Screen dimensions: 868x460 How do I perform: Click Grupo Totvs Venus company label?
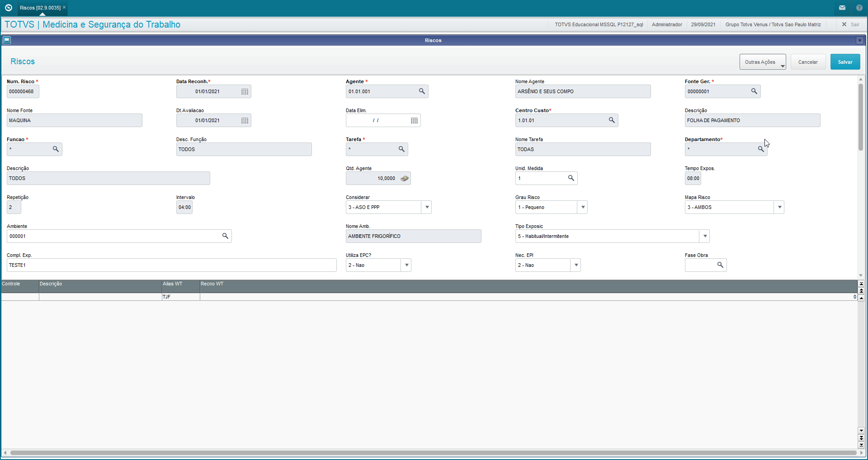pyautogui.click(x=773, y=24)
